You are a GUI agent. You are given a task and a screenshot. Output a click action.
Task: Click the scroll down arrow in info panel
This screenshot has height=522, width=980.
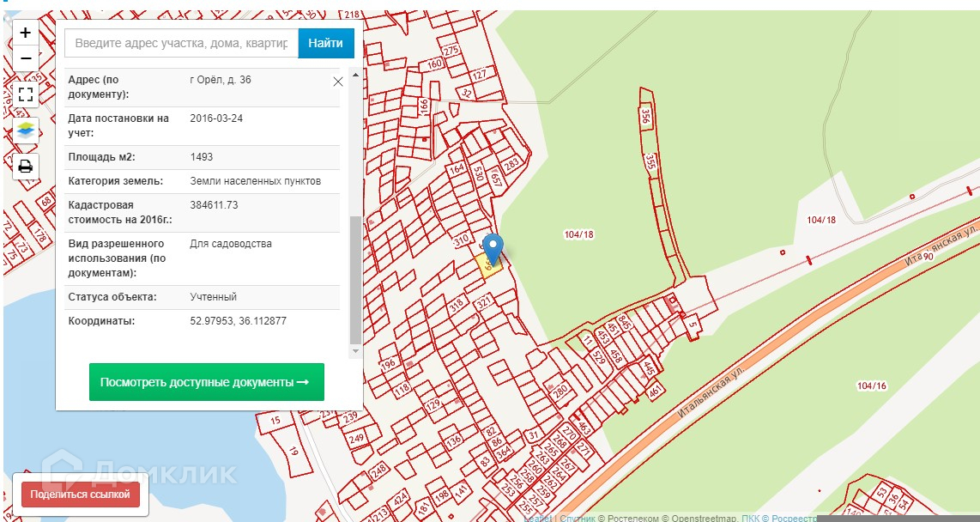(355, 351)
